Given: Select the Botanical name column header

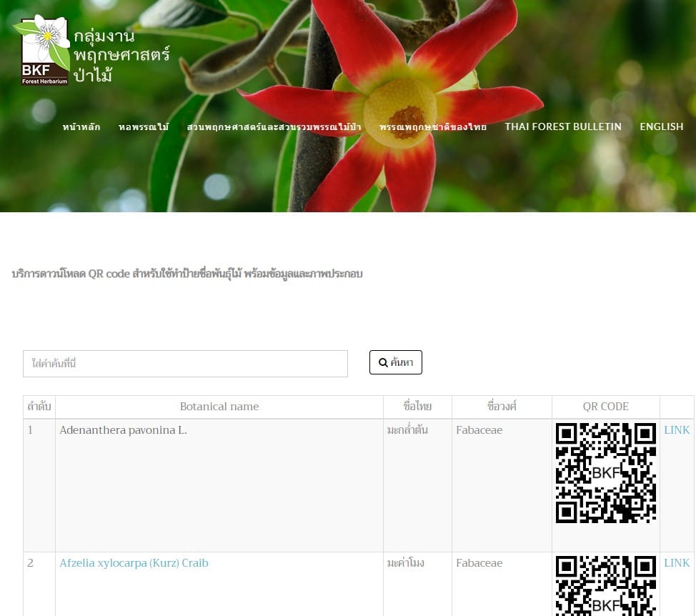Looking at the screenshot, I should (219, 407).
